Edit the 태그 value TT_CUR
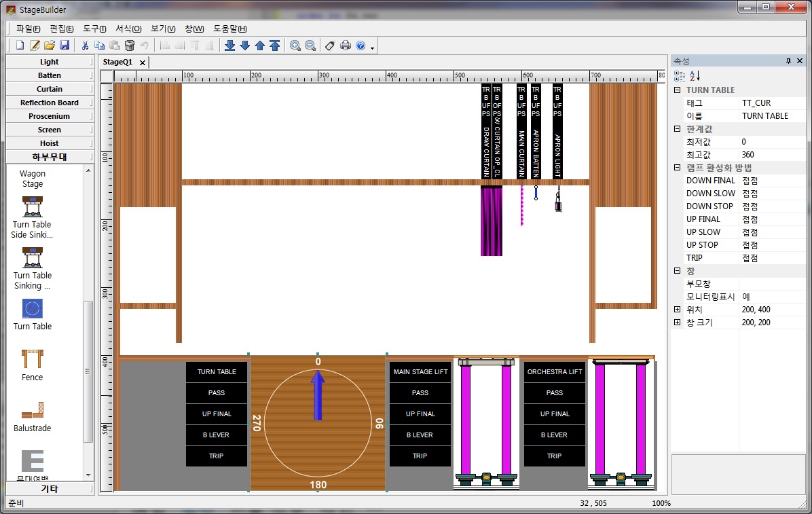812x514 pixels. 772,103
